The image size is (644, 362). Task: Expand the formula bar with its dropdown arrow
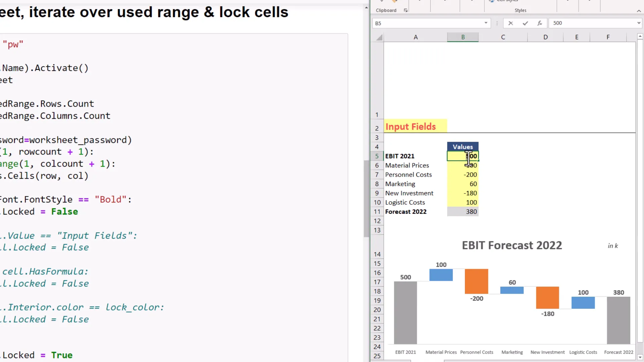(639, 23)
